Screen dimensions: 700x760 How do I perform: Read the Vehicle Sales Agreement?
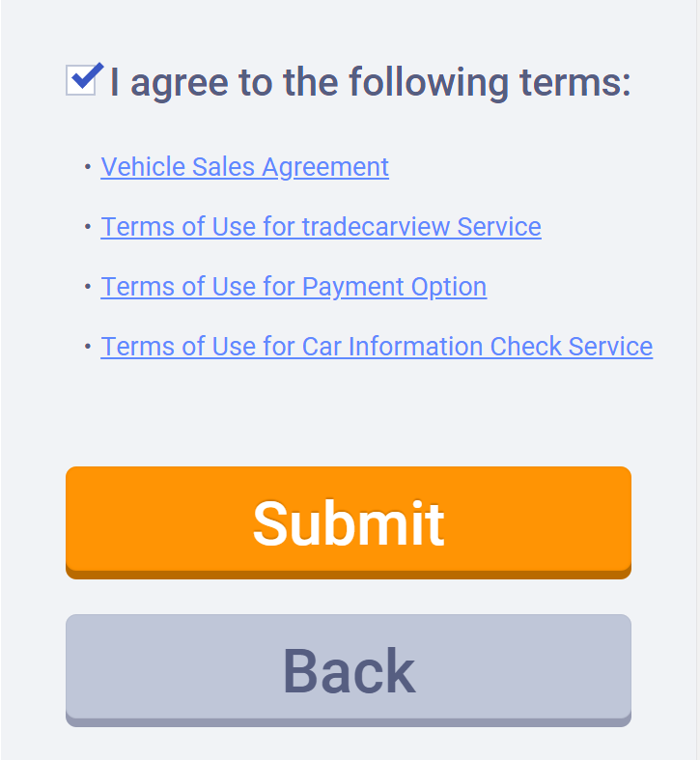point(244,167)
